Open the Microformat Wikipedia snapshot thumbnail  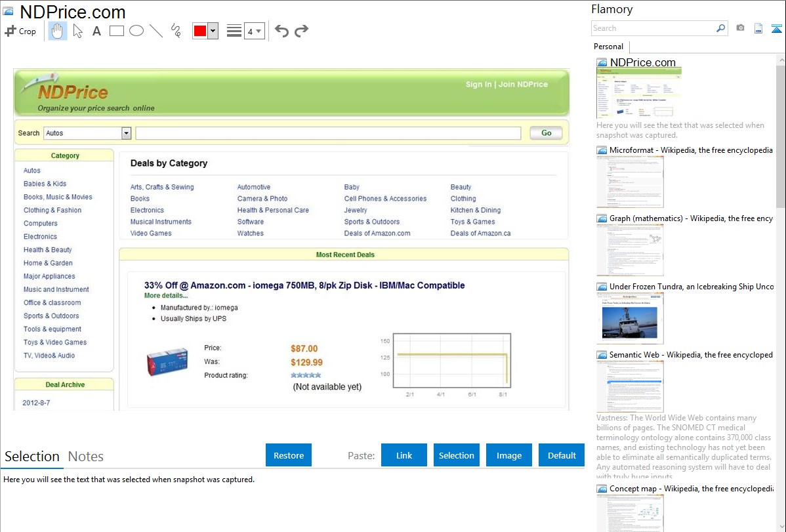click(x=630, y=182)
